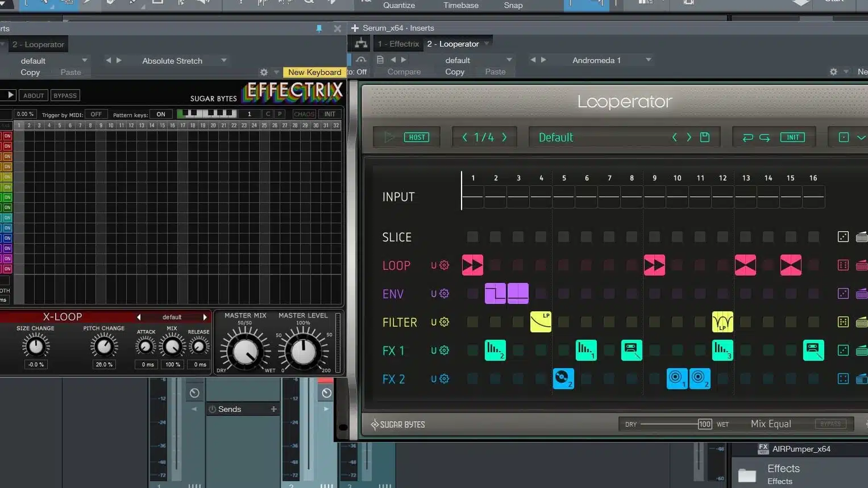Image resolution: width=868 pixels, height=488 pixels.
Task: Increase step length right of 1/4
Action: pos(504,137)
